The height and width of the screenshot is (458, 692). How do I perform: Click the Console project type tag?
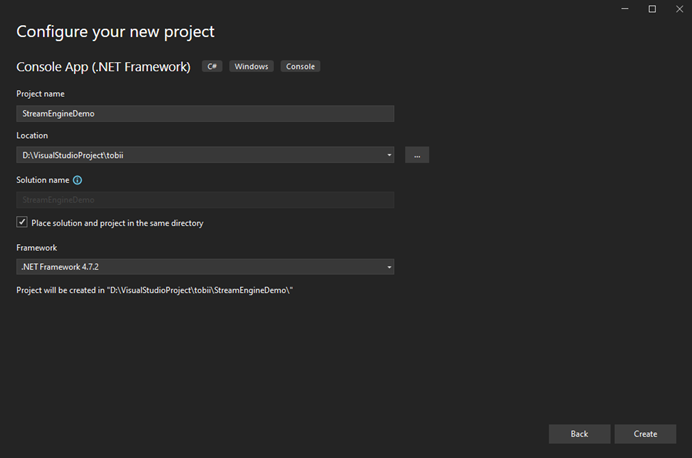[x=300, y=67]
